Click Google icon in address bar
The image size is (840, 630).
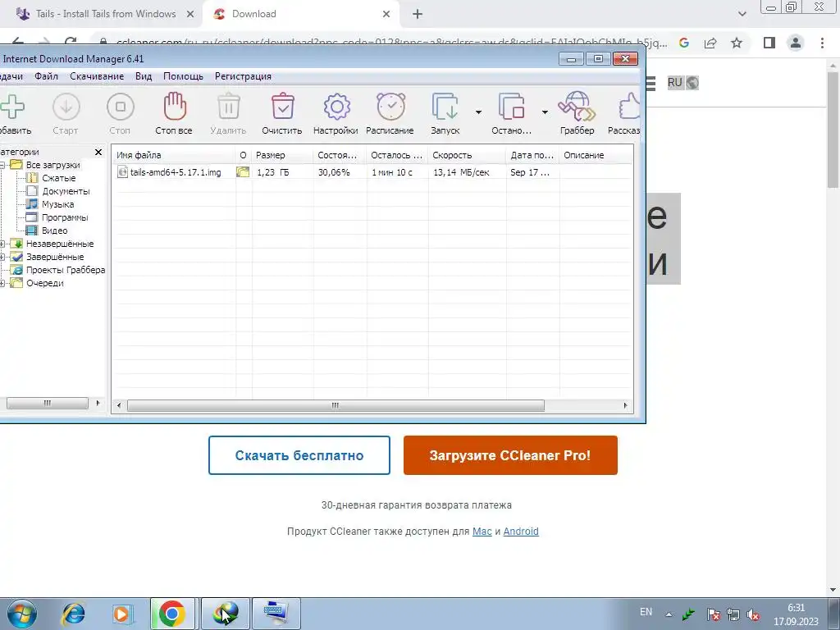[683, 43]
